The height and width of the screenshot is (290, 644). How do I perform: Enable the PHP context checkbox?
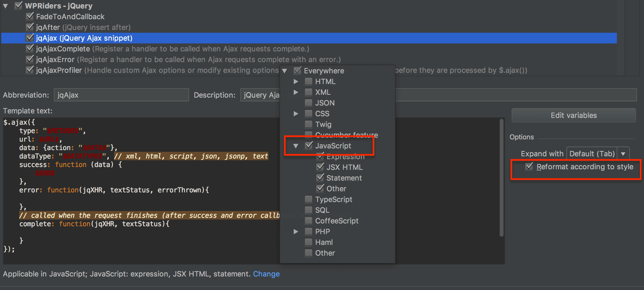point(309,231)
